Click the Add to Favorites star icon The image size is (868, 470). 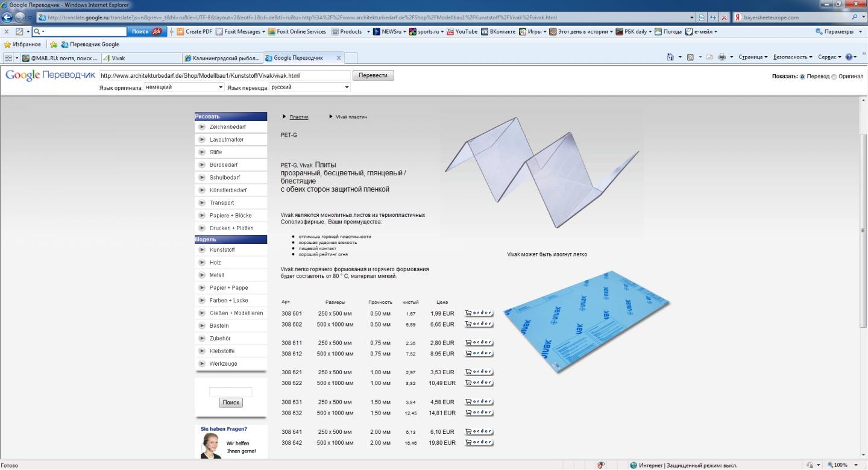[54, 45]
